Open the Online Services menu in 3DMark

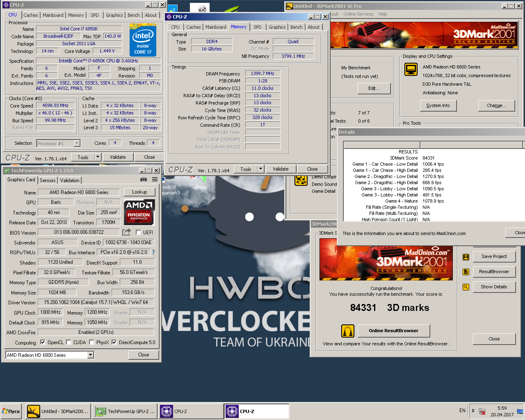pos(358,14)
